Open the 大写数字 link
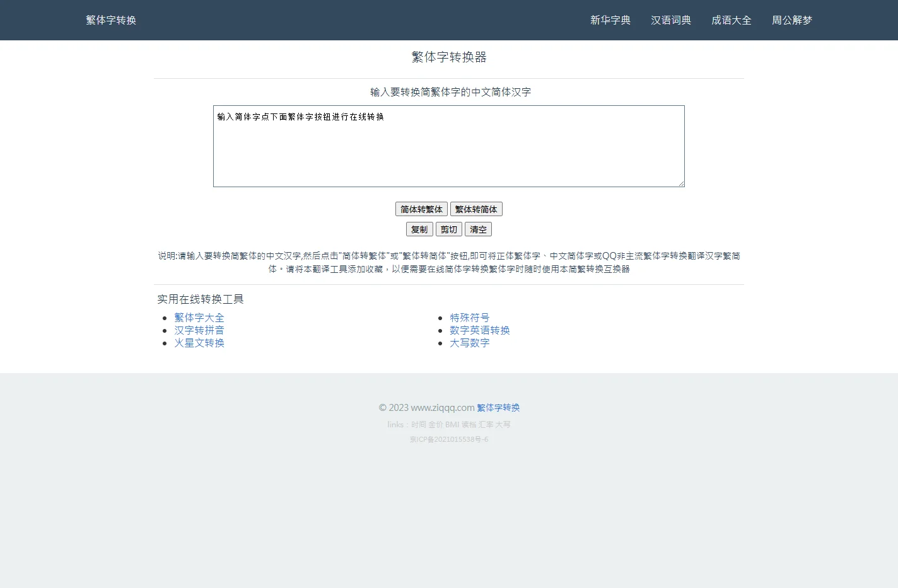Image resolution: width=898 pixels, height=588 pixels. [x=470, y=343]
